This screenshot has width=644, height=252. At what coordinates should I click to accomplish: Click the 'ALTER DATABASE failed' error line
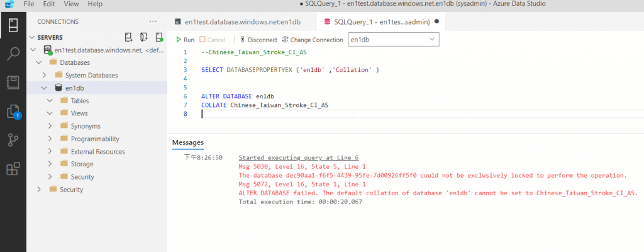(438, 193)
